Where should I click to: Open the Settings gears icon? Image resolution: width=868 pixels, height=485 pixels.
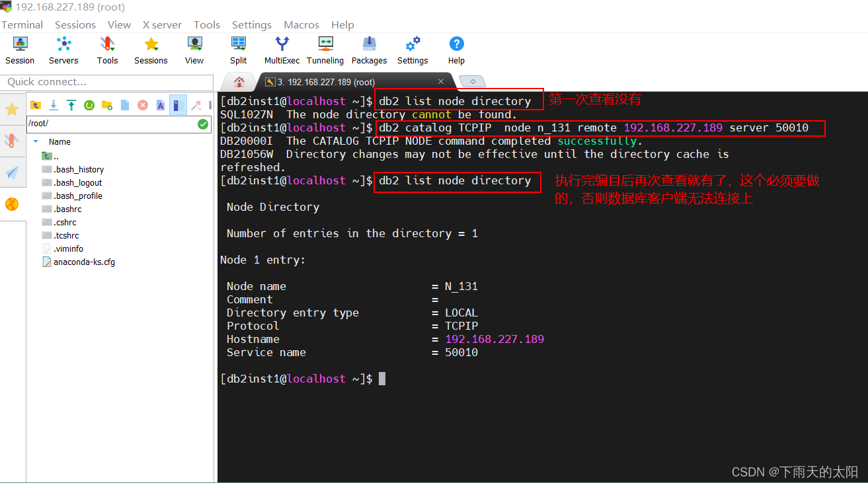pyautogui.click(x=413, y=50)
